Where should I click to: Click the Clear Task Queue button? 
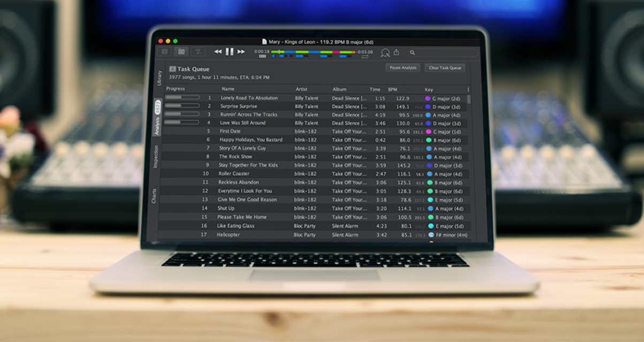tap(444, 68)
